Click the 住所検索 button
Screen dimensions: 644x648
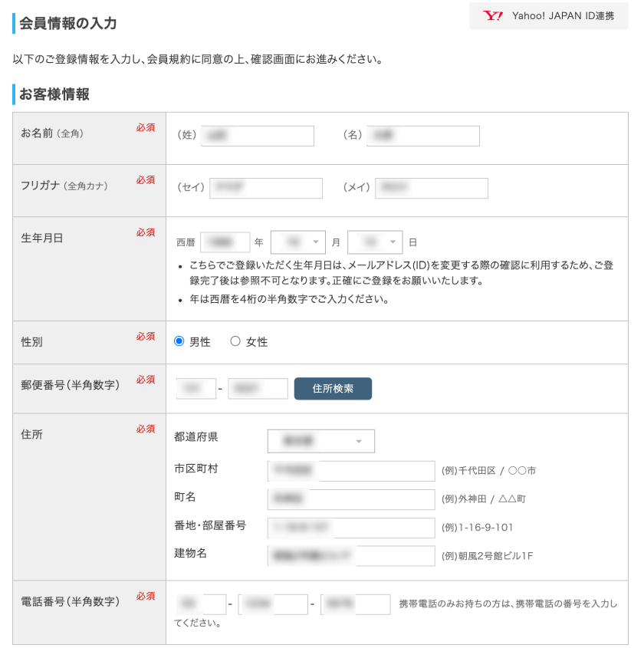tap(333, 389)
